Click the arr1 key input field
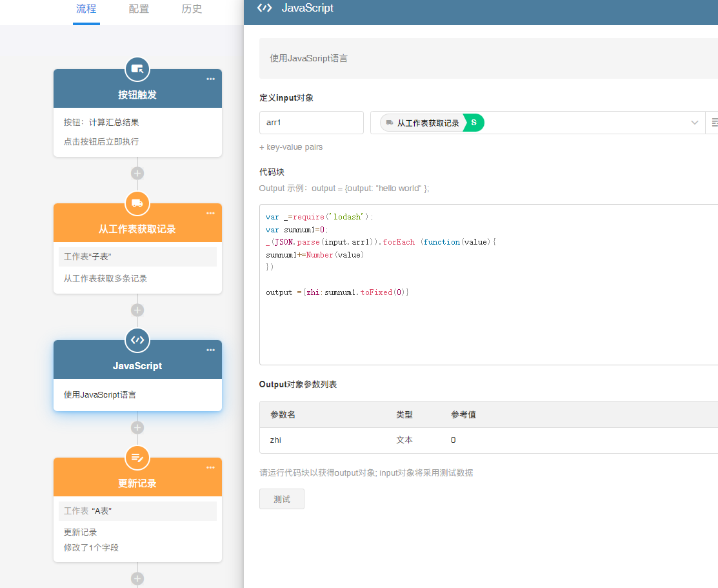This screenshot has height=588, width=718. (312, 123)
